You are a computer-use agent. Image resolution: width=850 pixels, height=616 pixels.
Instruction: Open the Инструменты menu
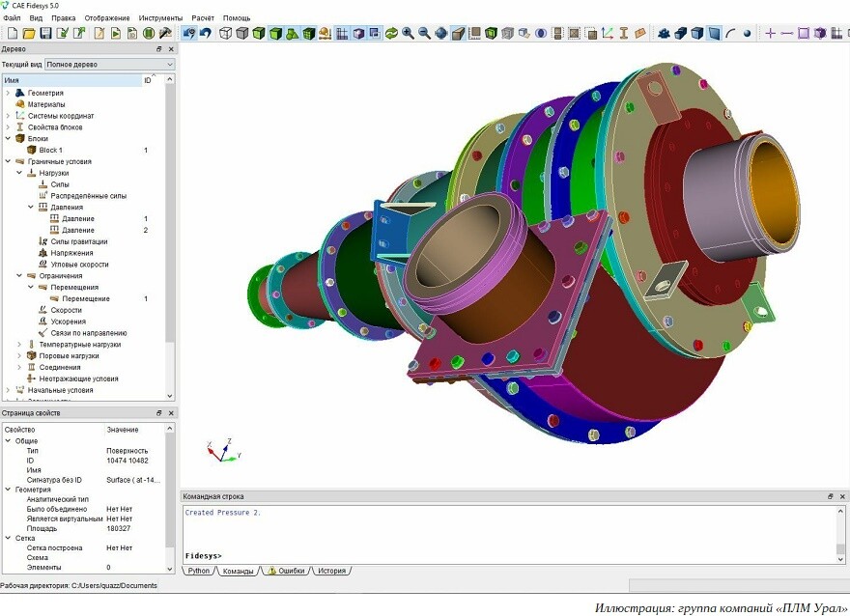point(160,18)
